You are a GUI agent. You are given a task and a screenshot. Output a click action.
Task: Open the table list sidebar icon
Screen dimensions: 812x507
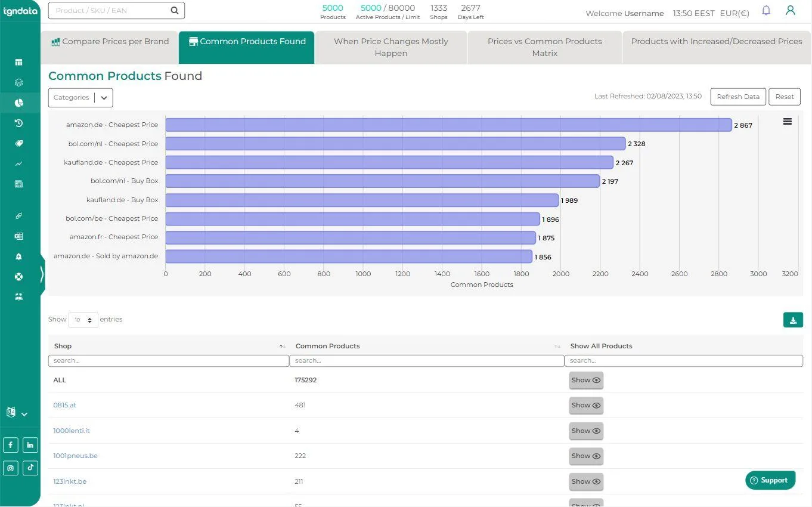click(x=18, y=184)
